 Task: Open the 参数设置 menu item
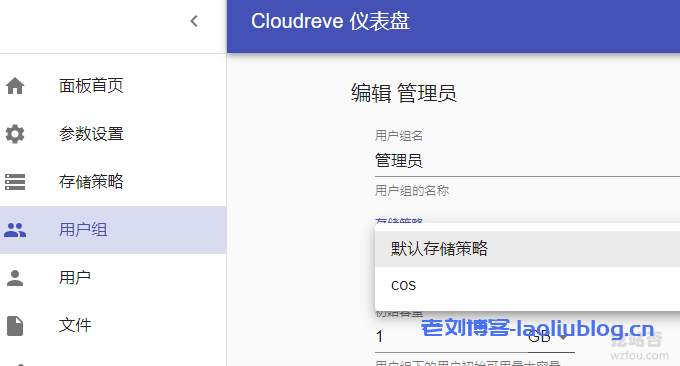113,134
